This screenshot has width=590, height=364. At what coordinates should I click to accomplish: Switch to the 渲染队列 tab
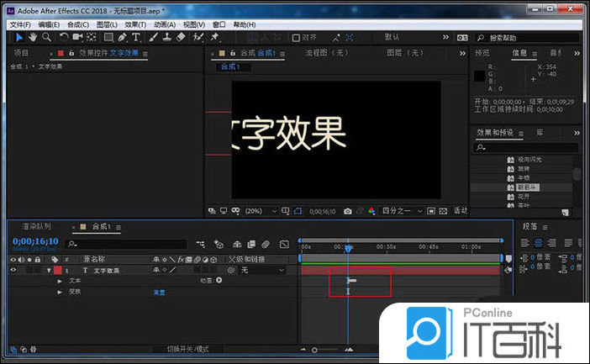(x=37, y=227)
